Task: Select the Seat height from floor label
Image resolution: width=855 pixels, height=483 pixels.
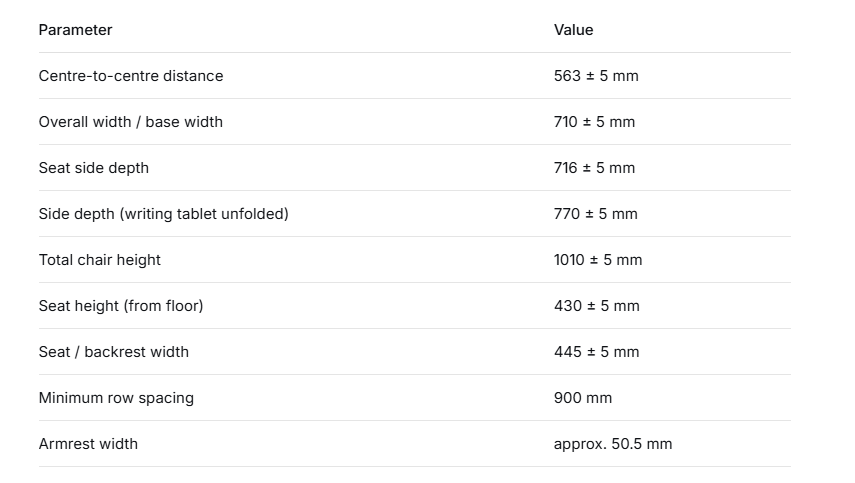Action: 121,306
